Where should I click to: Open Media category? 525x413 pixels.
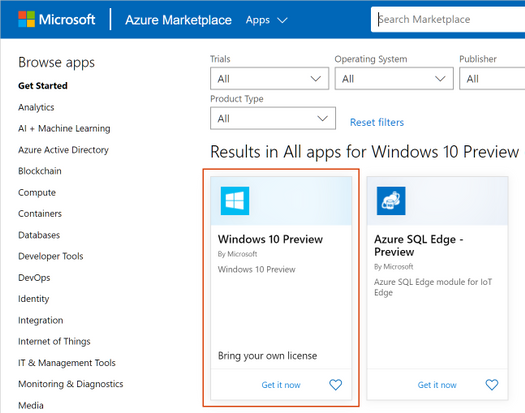coord(31,405)
